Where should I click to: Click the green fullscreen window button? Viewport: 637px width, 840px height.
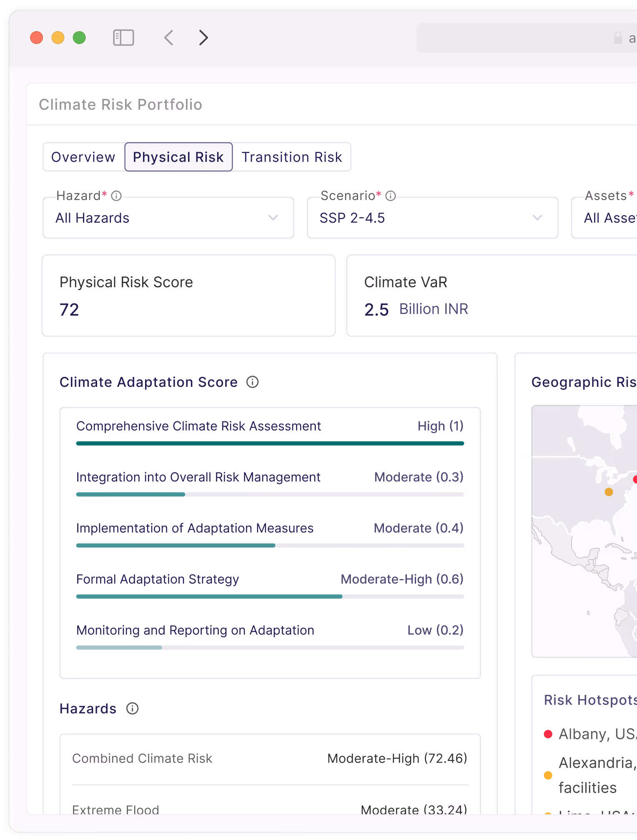[79, 38]
